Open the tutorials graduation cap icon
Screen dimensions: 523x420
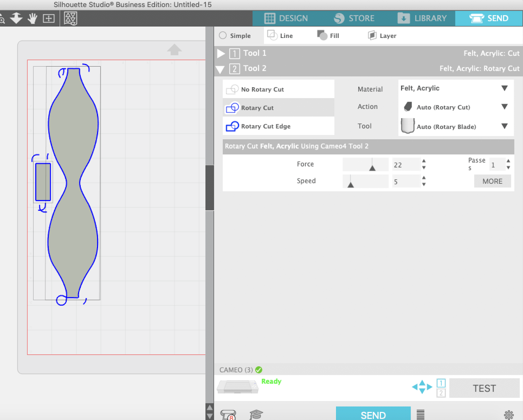point(257,413)
